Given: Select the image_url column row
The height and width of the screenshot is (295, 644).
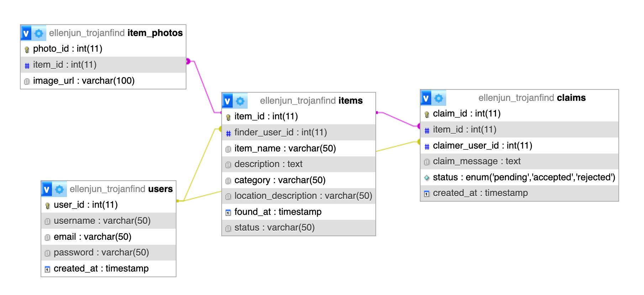Looking at the screenshot, I should (84, 81).
